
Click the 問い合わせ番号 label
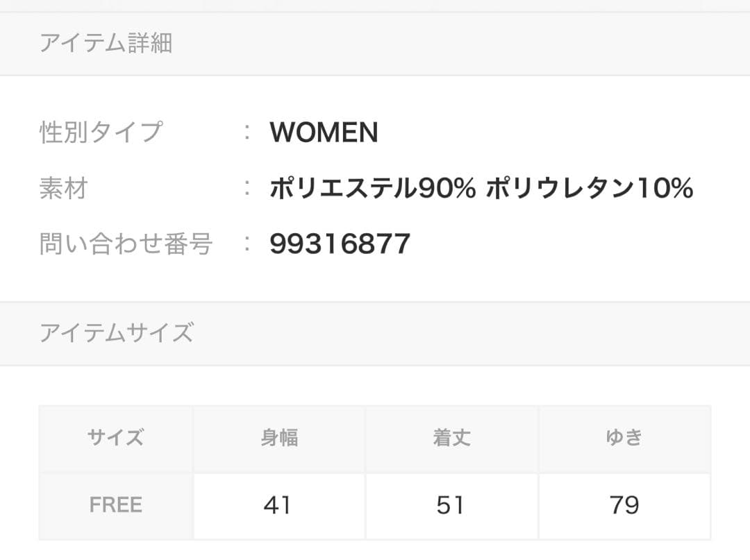[126, 244]
